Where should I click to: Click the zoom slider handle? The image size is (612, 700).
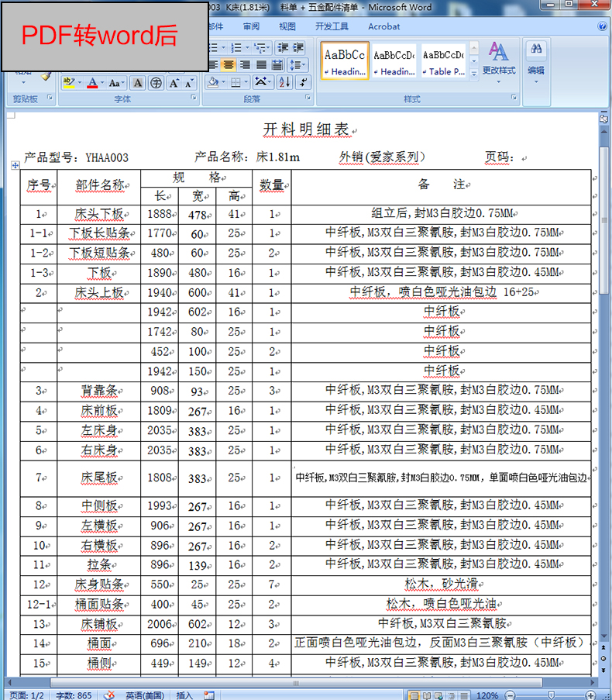pyautogui.click(x=552, y=695)
